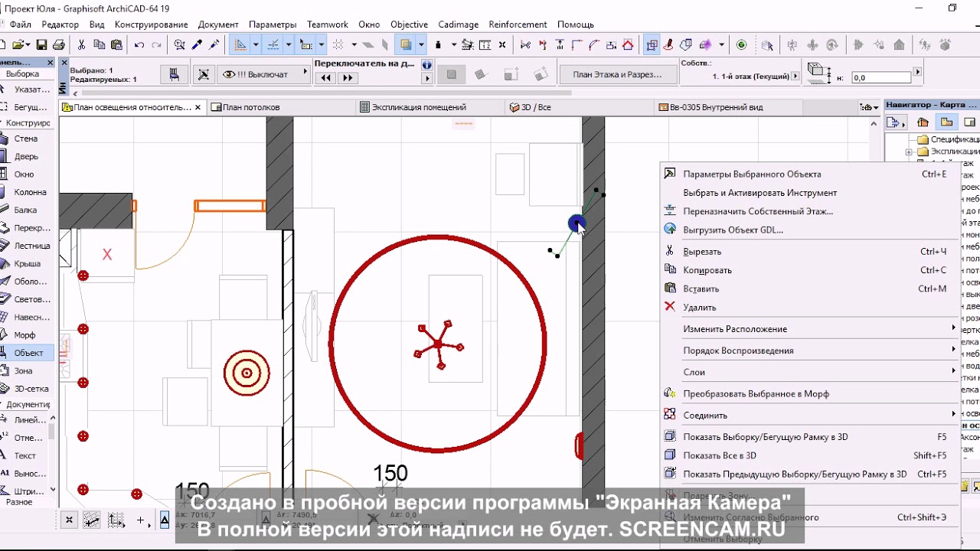Viewport: 980px width, 551px height.
Task: Toggle the trace reference layers icon
Action: click(406, 44)
